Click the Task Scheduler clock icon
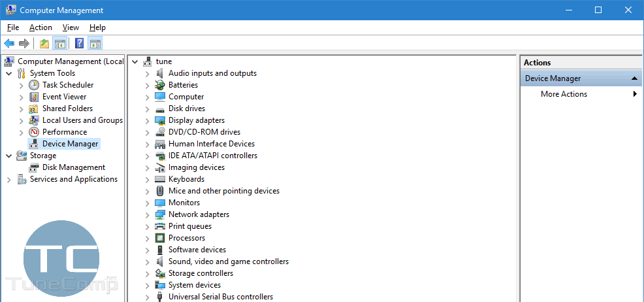This screenshot has height=302, width=644. pos(34,85)
